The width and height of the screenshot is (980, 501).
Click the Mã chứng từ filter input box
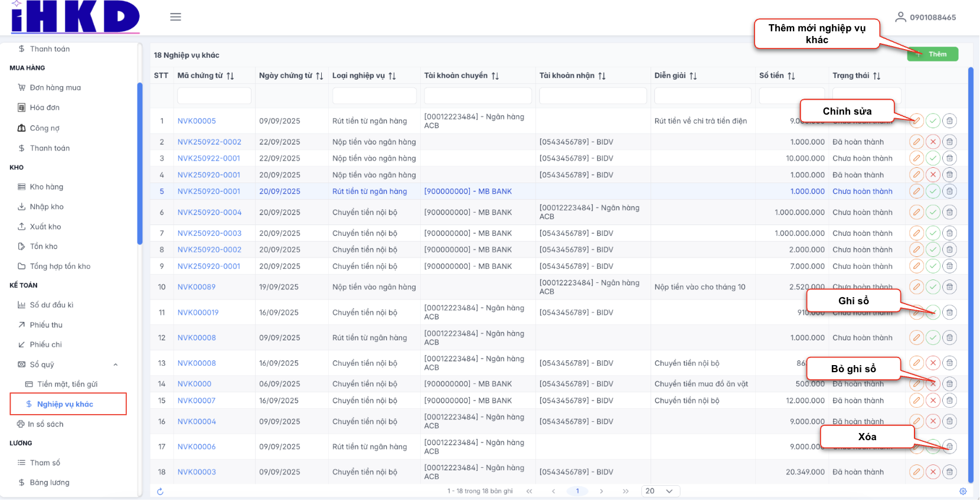pyautogui.click(x=214, y=96)
